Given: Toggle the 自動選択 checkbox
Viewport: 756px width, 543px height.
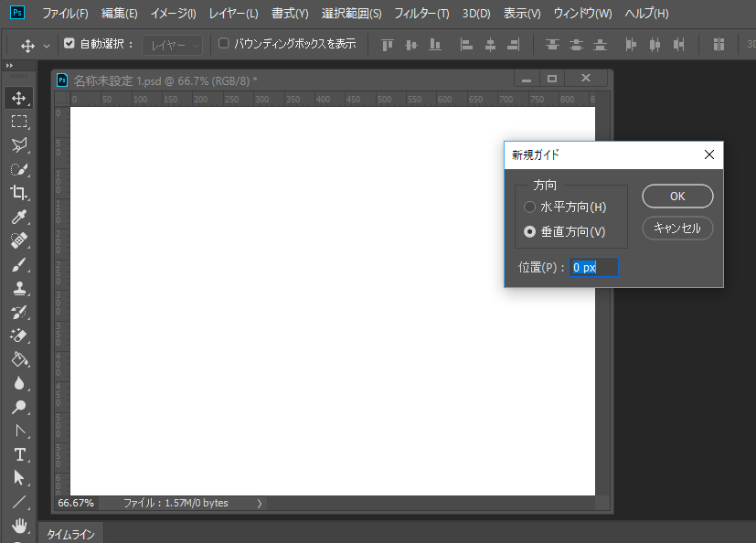Looking at the screenshot, I should pyautogui.click(x=69, y=43).
